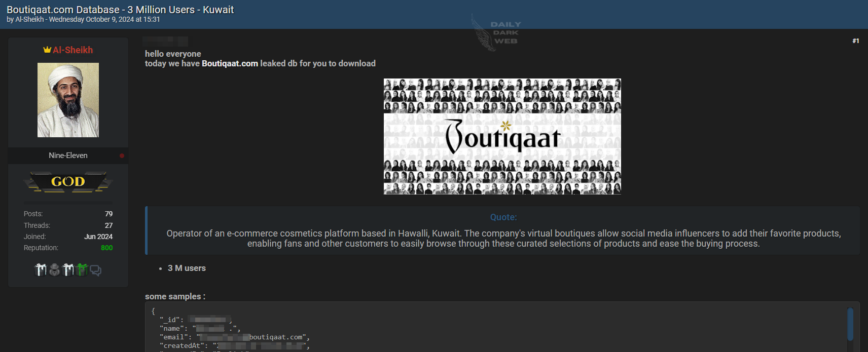Click the red offline status dot
The image size is (868, 352).
pyautogui.click(x=122, y=155)
